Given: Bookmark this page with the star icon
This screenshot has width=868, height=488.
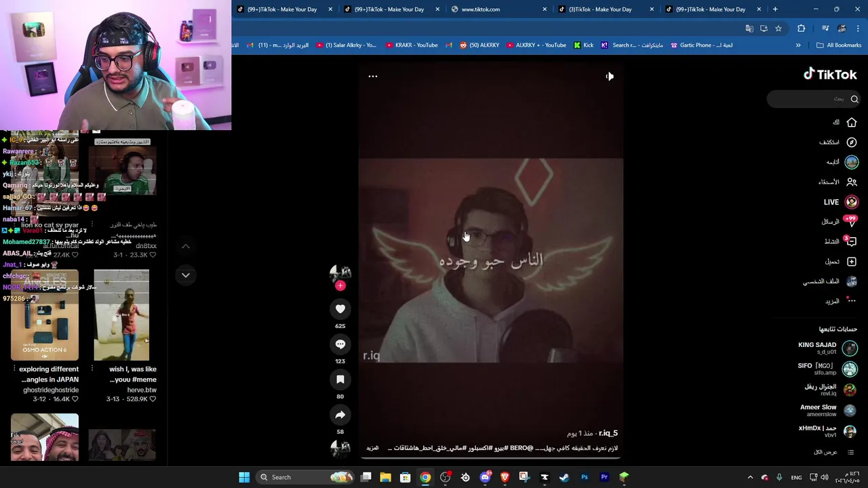Looking at the screenshot, I should coord(778,28).
